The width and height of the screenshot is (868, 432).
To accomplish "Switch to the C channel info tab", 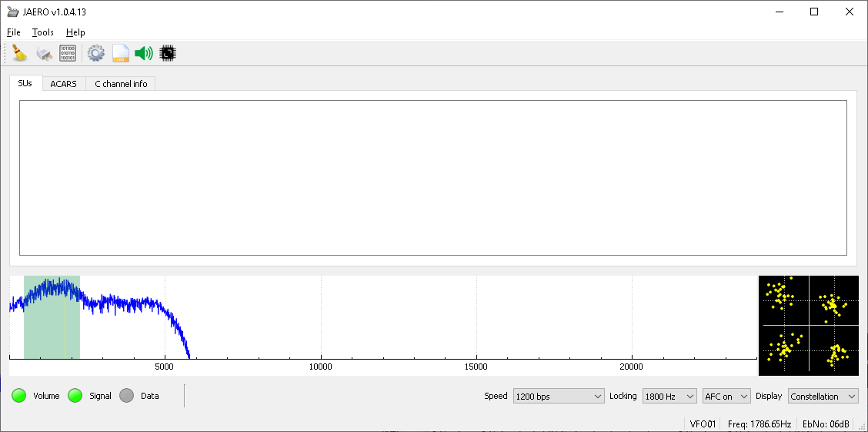I will [x=121, y=84].
